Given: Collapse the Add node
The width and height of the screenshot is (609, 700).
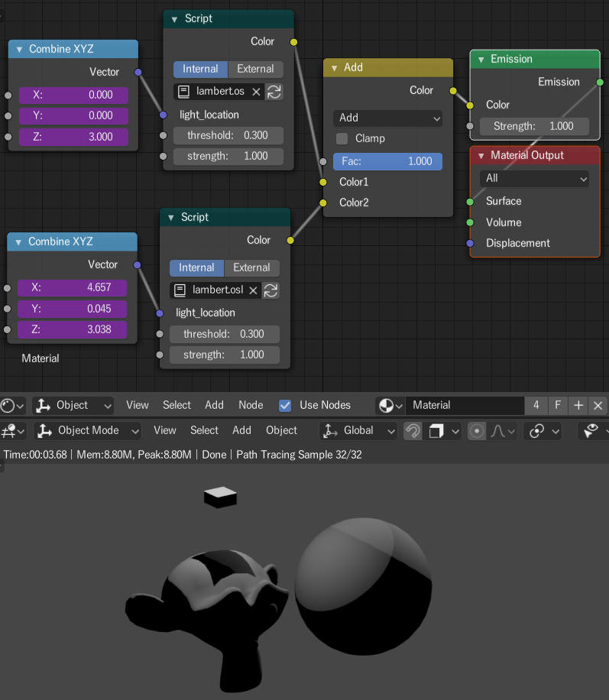Looking at the screenshot, I should (x=334, y=68).
